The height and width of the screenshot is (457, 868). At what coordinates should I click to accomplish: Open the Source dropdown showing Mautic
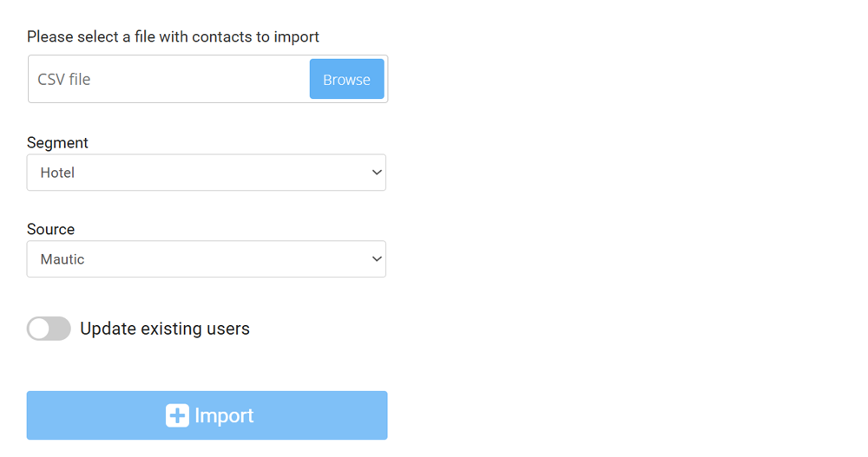point(207,259)
